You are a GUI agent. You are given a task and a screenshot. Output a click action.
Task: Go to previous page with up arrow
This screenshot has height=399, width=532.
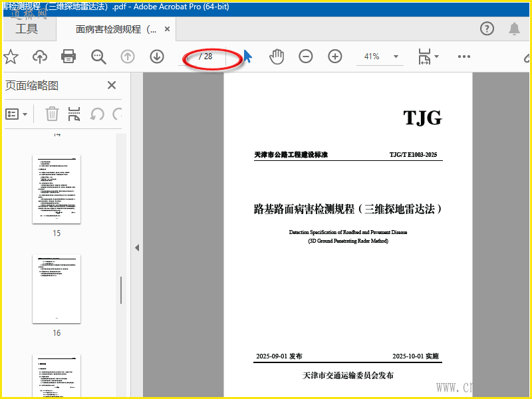(x=128, y=57)
